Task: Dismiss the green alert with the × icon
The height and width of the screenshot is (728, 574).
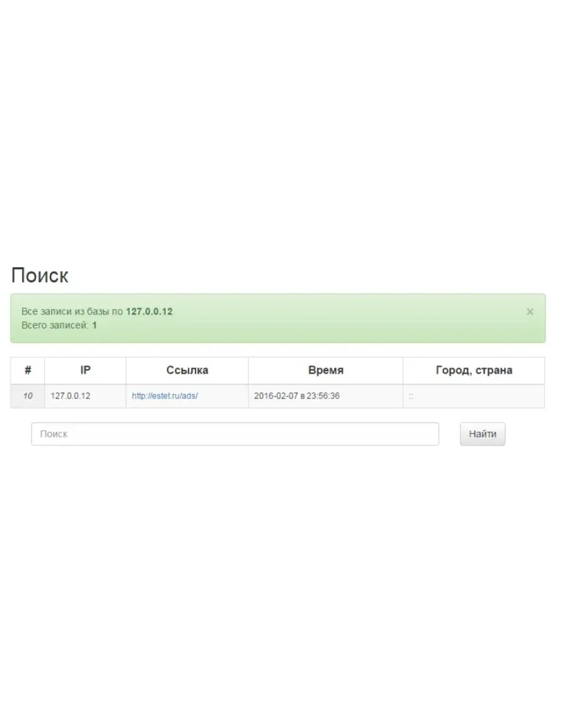Action: point(530,312)
